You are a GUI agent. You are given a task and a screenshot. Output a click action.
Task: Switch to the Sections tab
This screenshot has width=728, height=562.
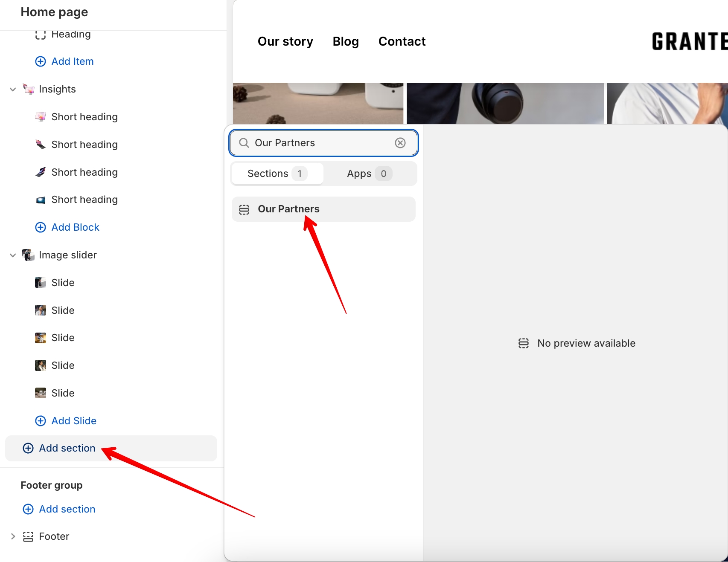pos(277,174)
